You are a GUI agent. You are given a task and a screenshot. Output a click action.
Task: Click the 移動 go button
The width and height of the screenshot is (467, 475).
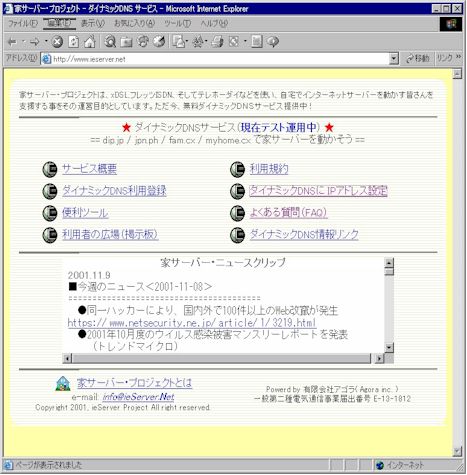click(x=417, y=59)
